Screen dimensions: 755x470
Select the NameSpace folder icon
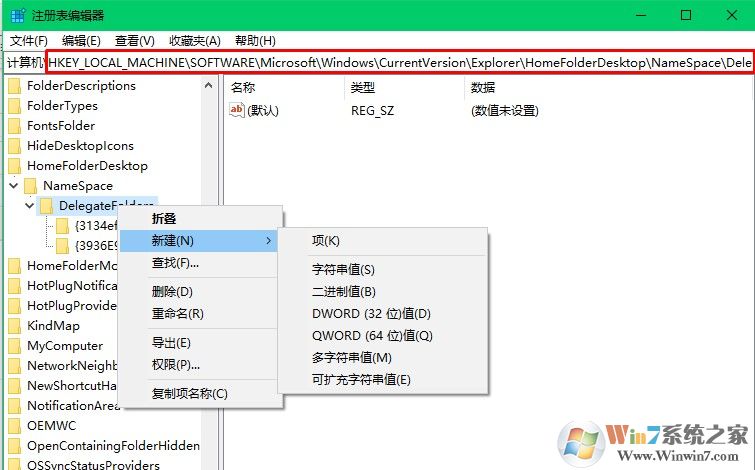point(31,186)
